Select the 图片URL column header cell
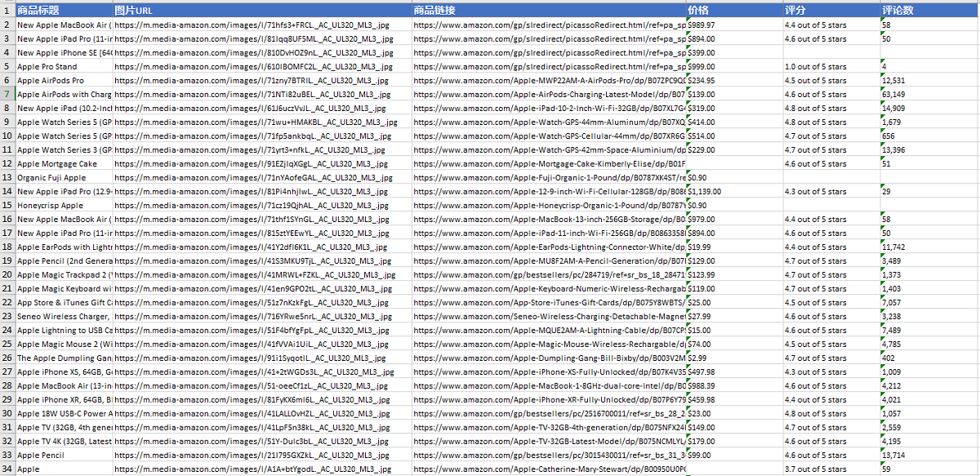The width and height of the screenshot is (980, 476). coord(262,11)
